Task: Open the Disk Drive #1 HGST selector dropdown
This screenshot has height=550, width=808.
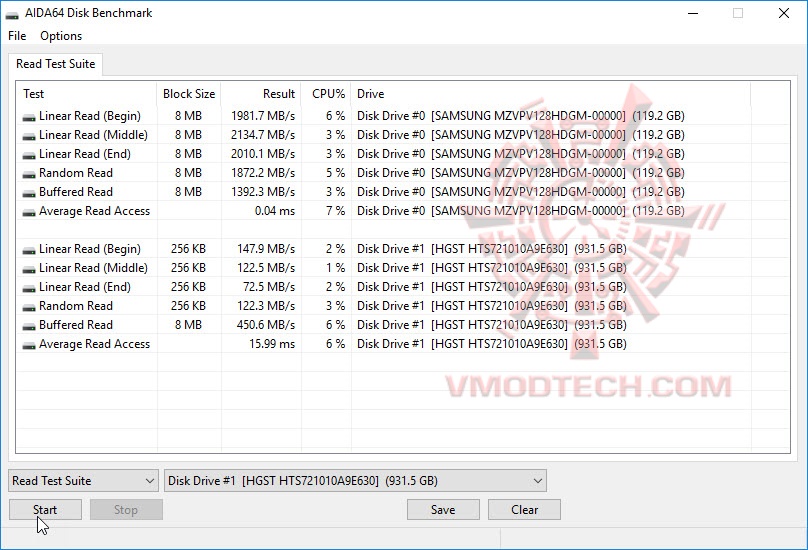Action: (355, 480)
